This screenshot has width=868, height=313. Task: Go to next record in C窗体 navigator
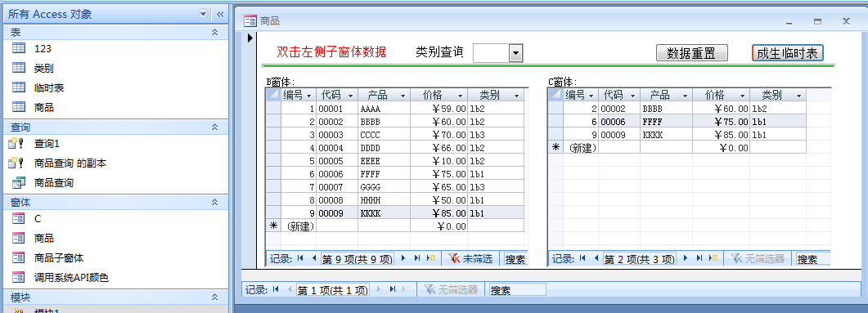coord(686,258)
